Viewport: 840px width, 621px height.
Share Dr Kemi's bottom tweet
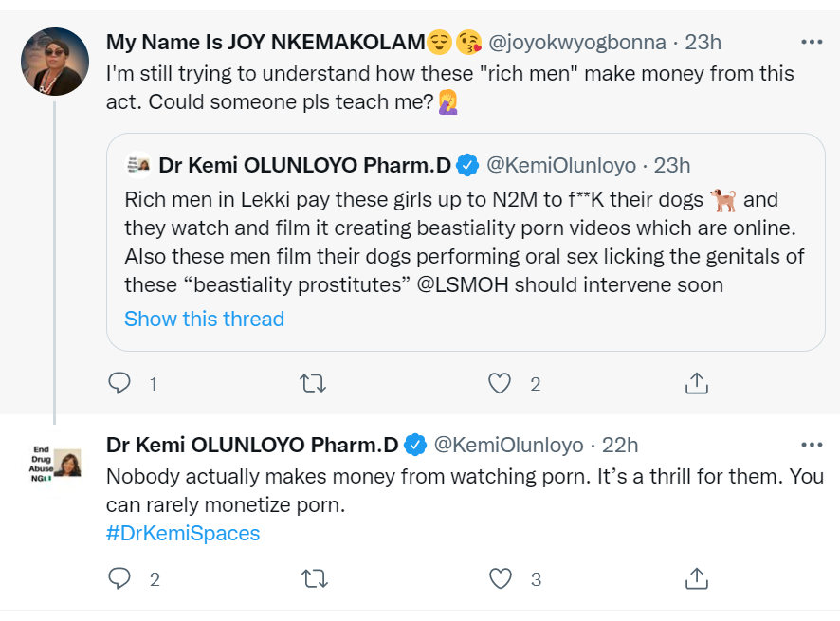(696, 578)
